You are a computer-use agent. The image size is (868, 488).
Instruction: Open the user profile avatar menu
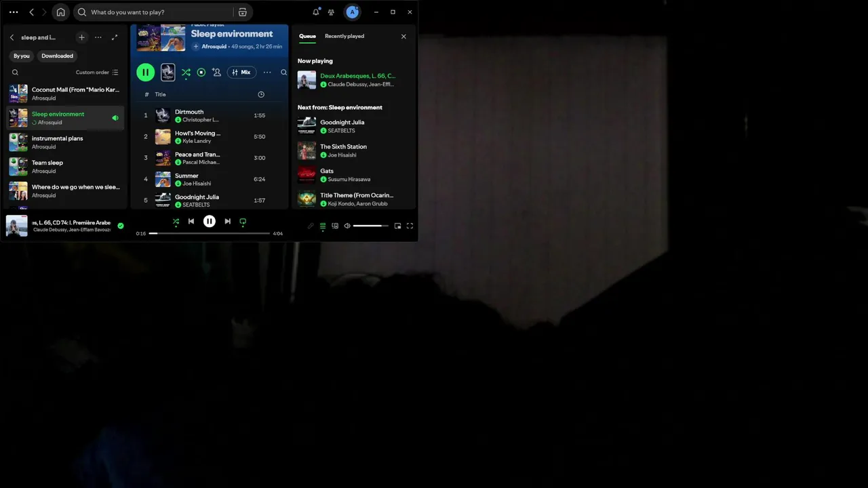(x=352, y=12)
